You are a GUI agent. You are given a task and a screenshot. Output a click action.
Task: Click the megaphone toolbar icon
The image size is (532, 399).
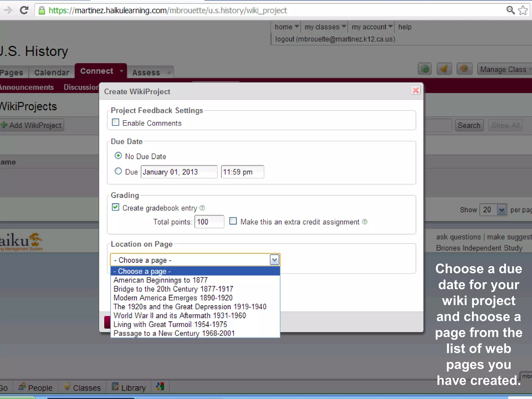coord(444,69)
